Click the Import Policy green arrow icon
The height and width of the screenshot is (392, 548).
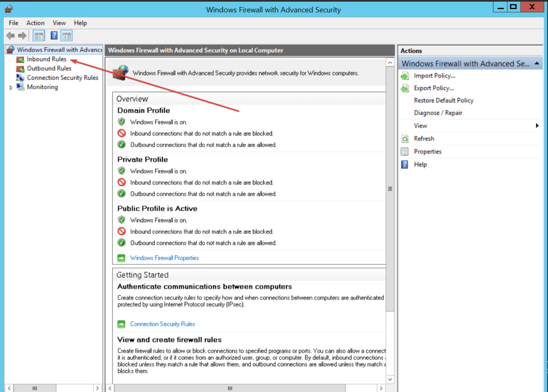tap(404, 75)
